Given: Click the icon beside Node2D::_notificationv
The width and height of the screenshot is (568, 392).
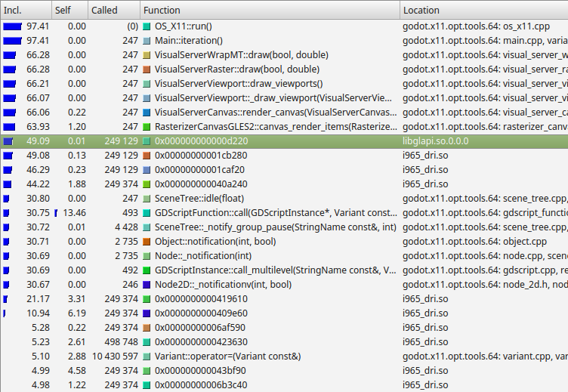Looking at the screenshot, I should [147, 285].
